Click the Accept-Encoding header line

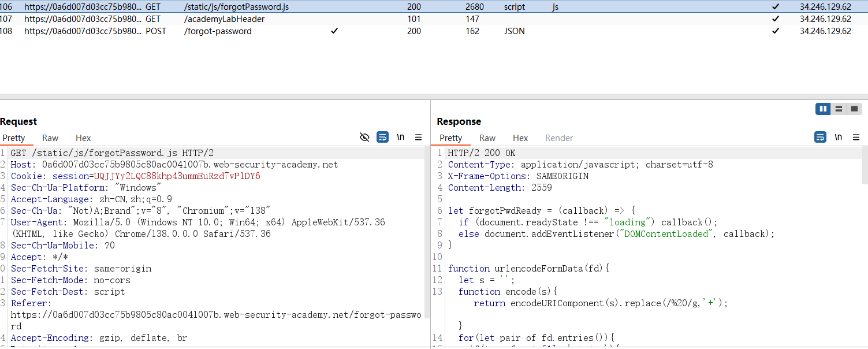99,338
